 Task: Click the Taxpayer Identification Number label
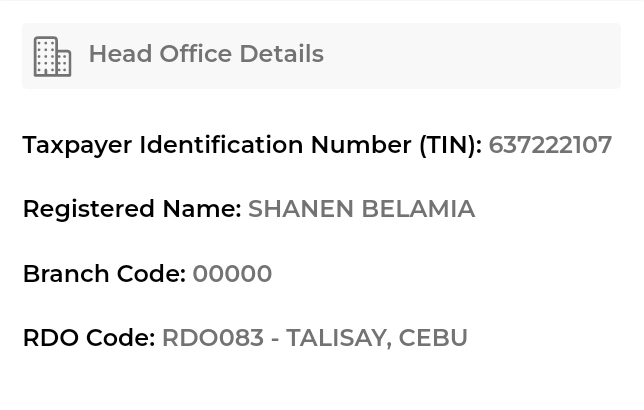[x=217, y=145]
